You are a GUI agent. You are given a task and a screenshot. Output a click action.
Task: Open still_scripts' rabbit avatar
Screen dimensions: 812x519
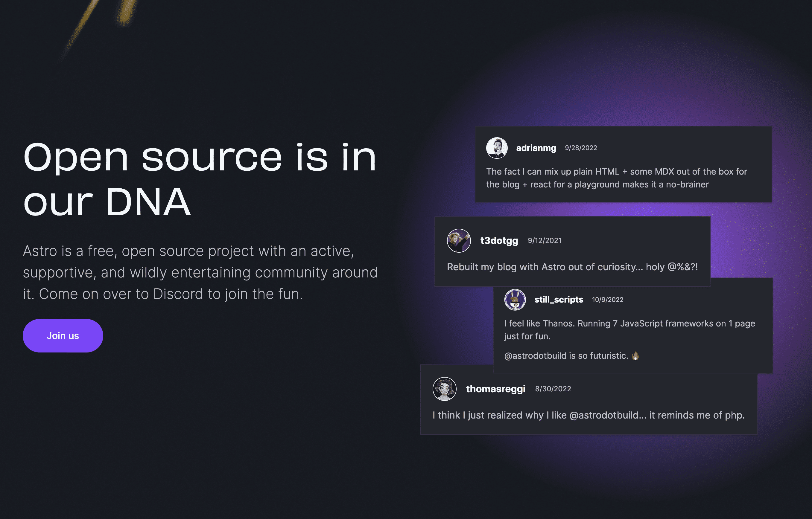click(515, 300)
